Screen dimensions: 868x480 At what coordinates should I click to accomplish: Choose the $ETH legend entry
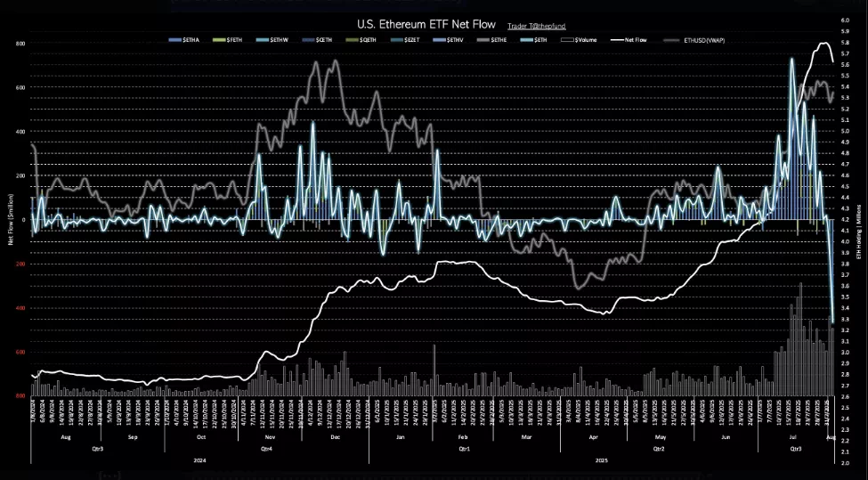(x=533, y=40)
